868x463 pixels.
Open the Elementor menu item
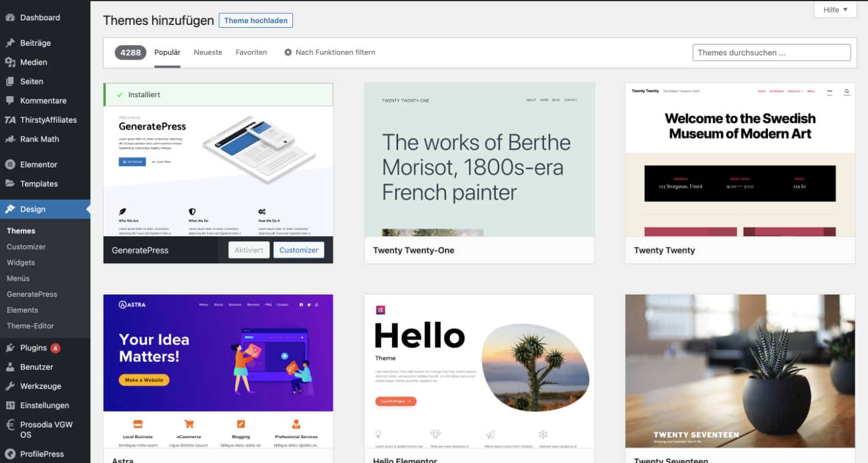coord(45,164)
